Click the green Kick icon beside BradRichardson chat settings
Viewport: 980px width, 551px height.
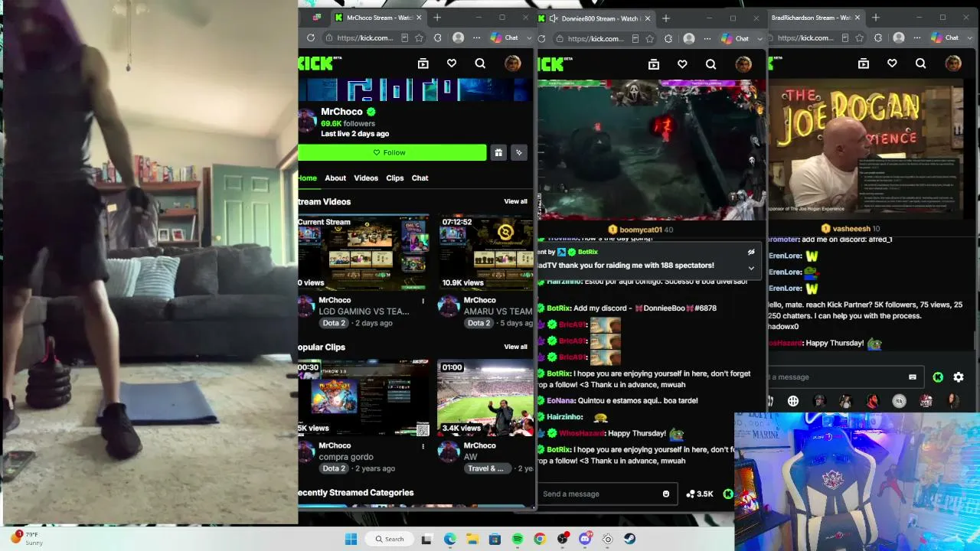(x=938, y=377)
